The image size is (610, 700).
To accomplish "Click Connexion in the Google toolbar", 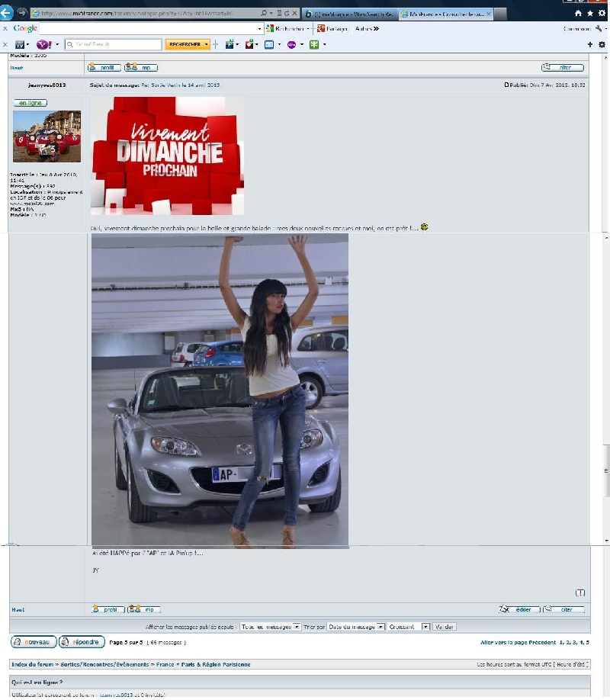I will pyautogui.click(x=576, y=29).
